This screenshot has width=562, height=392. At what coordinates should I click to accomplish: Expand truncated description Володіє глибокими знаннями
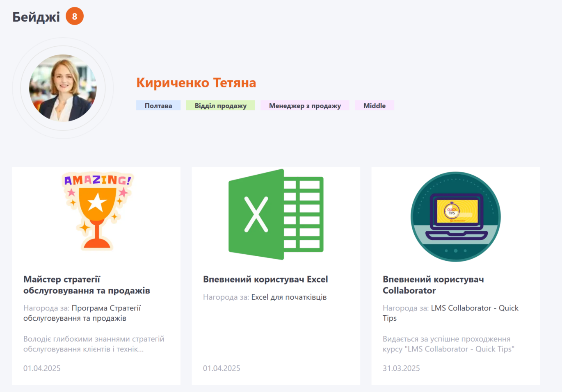[x=94, y=344]
